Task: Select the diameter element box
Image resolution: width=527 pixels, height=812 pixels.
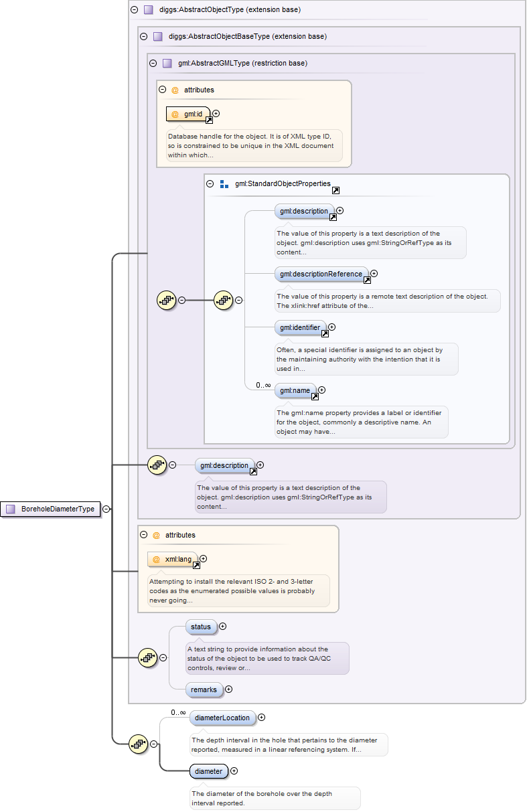Action: [x=208, y=771]
